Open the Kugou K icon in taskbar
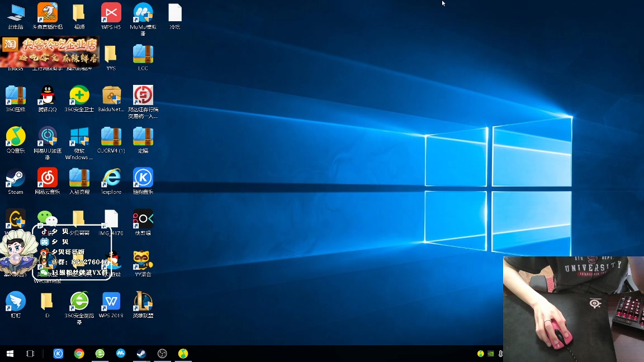644x362 pixels. coord(58,354)
